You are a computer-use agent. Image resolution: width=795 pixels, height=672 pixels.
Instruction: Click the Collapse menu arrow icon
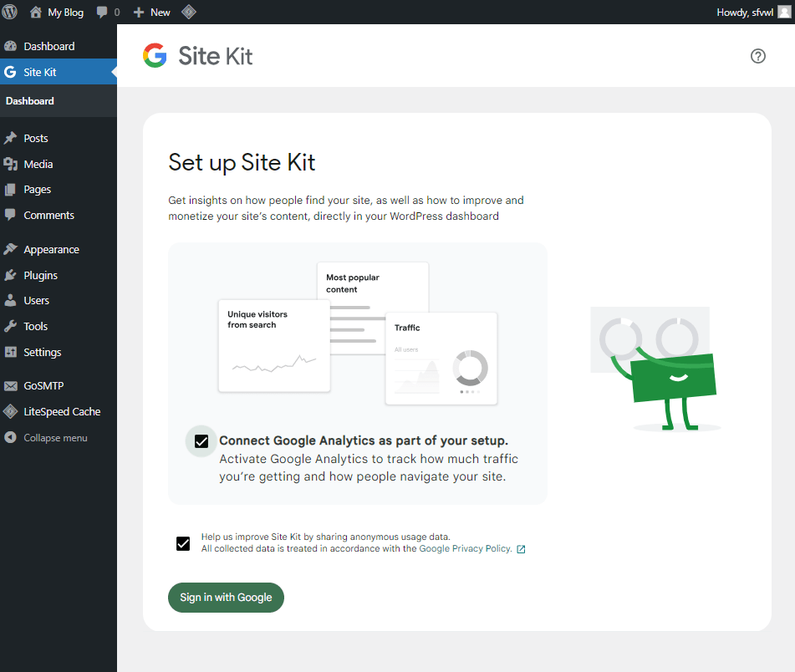(x=10, y=437)
